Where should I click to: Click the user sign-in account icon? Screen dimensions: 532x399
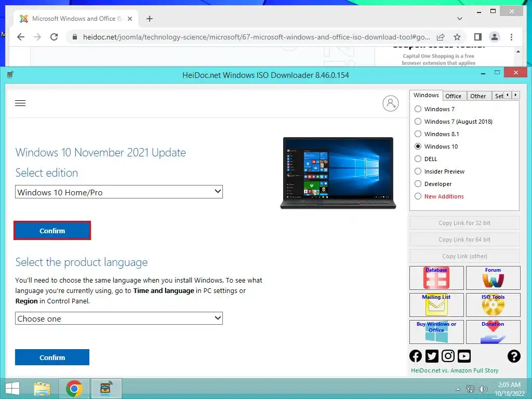(x=391, y=103)
